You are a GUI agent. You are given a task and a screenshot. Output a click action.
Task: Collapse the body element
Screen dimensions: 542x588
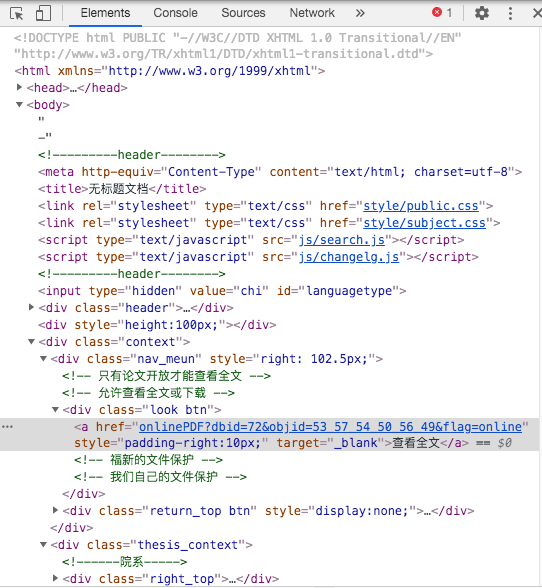tap(19, 105)
